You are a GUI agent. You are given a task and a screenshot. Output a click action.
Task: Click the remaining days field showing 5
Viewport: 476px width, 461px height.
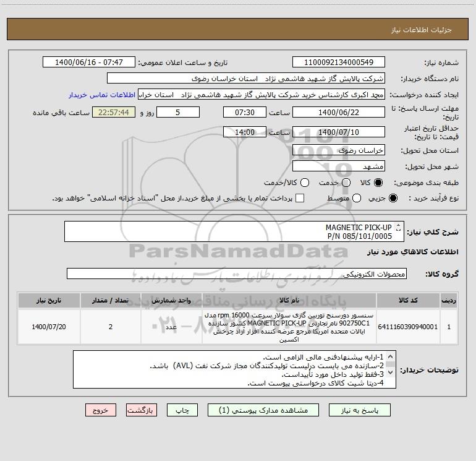point(178,112)
